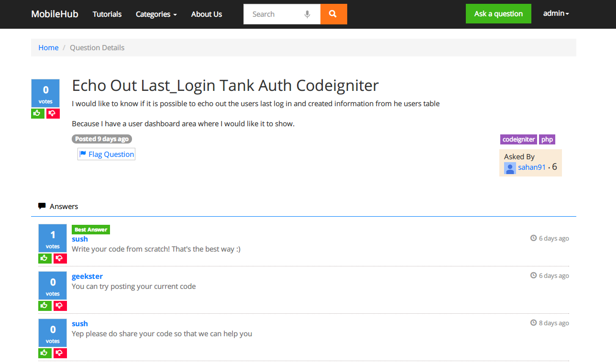Screen dimensions: 616x364
Task: Click the sahan91 avatar image
Action: pyautogui.click(x=510, y=168)
